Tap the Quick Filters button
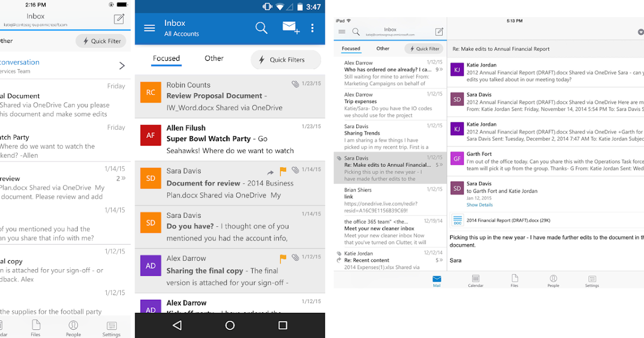This screenshot has width=644, height=338. 286,60
